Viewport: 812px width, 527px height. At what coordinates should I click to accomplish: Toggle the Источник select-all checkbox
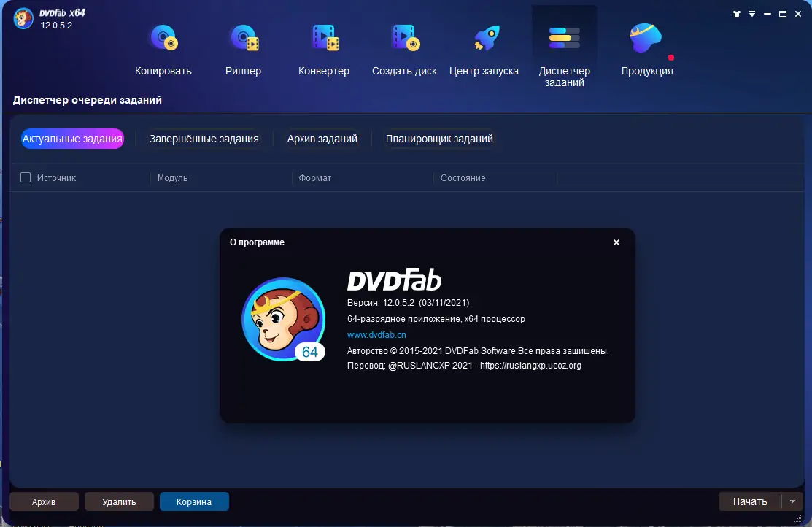click(25, 177)
